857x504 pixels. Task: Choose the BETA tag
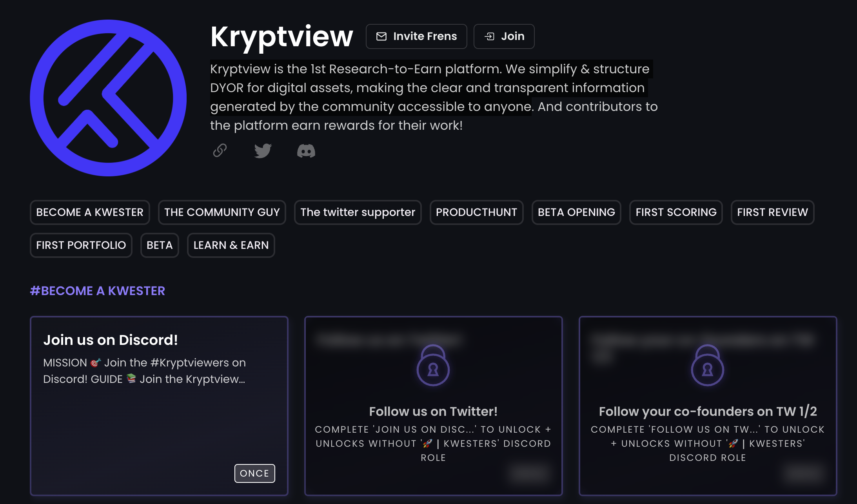pos(160,245)
